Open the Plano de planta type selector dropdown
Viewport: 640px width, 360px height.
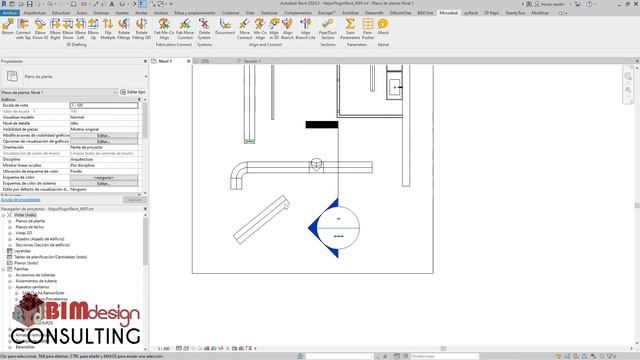click(x=146, y=77)
